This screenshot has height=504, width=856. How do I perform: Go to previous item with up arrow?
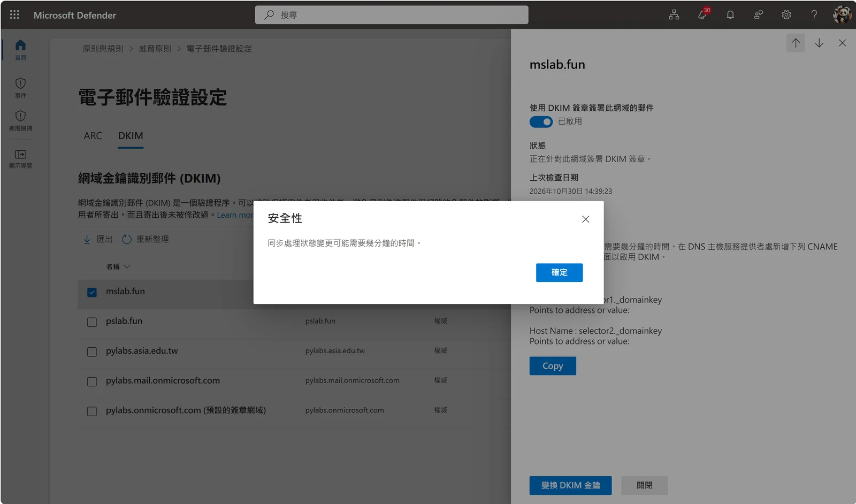click(796, 43)
